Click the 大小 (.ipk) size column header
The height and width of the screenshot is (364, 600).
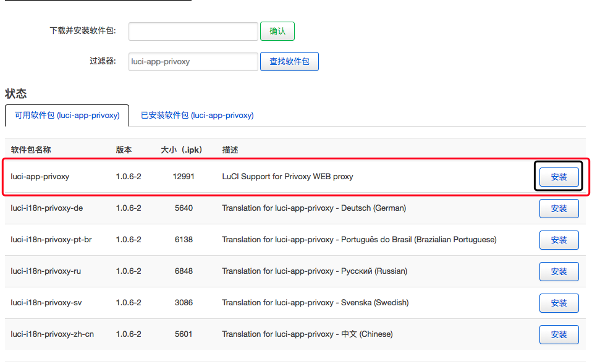[x=182, y=150]
